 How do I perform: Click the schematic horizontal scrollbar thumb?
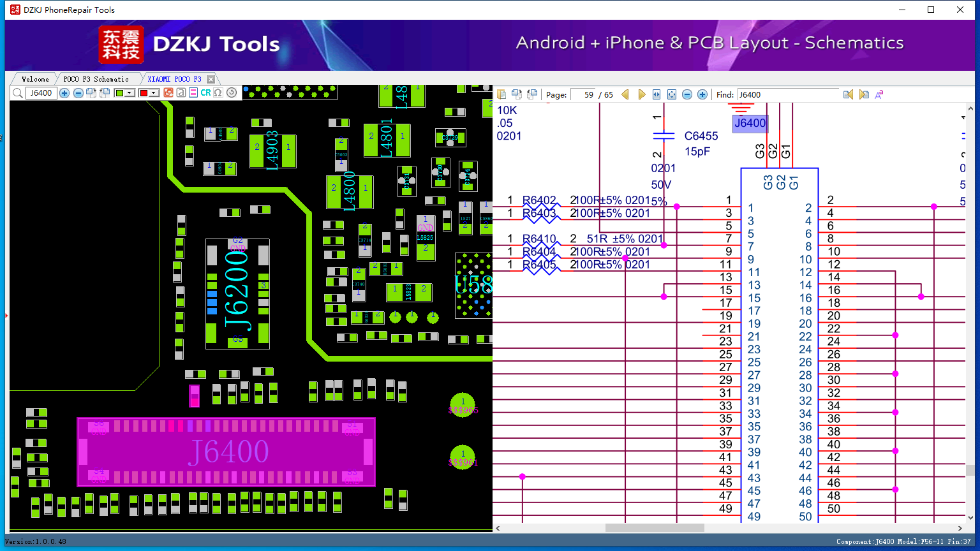(655, 528)
